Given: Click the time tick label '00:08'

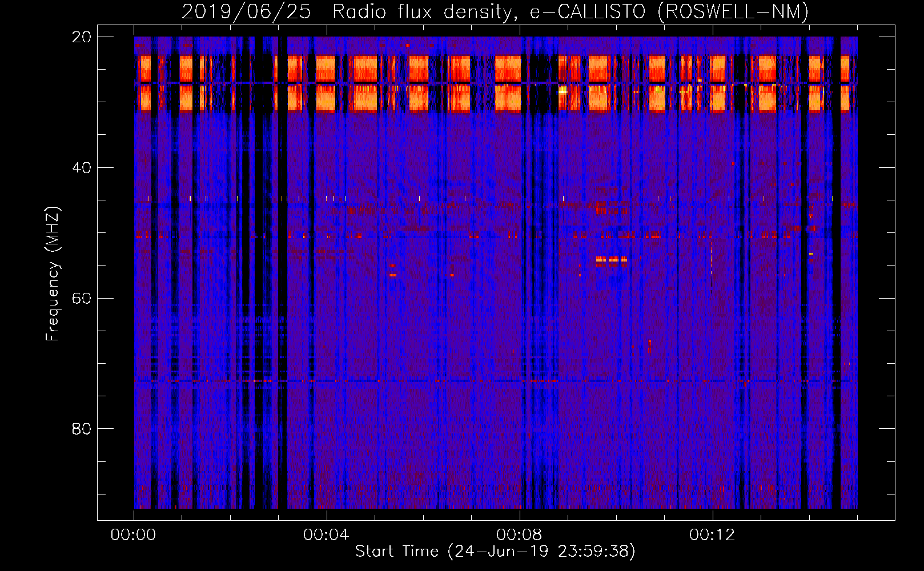Looking at the screenshot, I should [x=519, y=535].
